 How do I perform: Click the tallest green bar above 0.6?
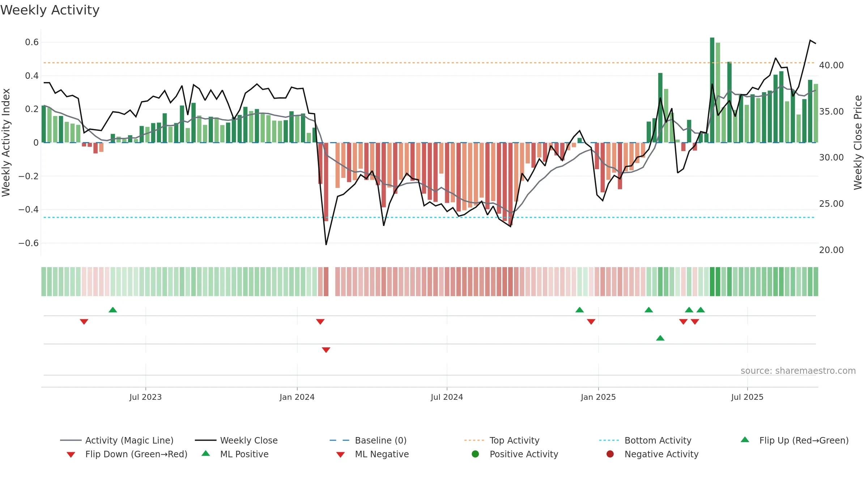click(x=712, y=90)
